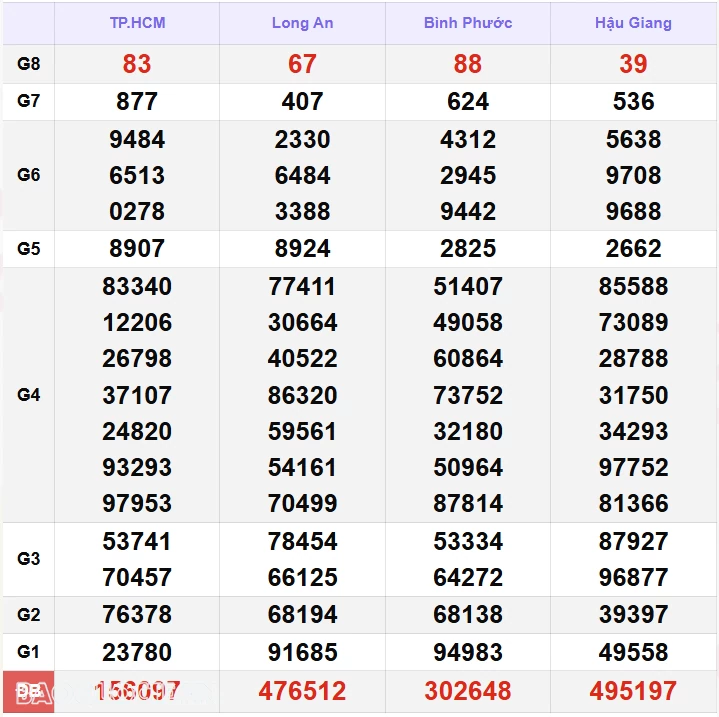719x717 pixels.
Task: Select the G7 prize row label
Action: point(29,101)
